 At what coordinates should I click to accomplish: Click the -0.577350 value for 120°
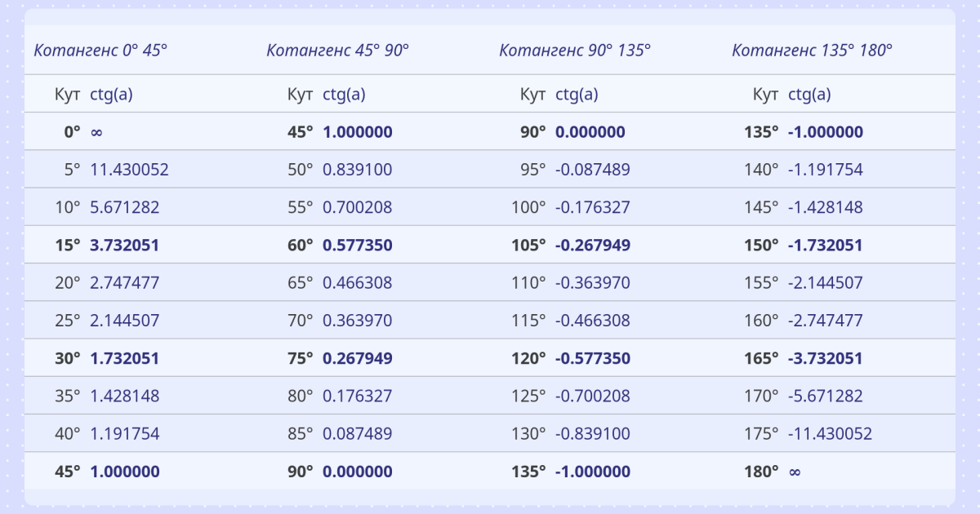coord(592,358)
